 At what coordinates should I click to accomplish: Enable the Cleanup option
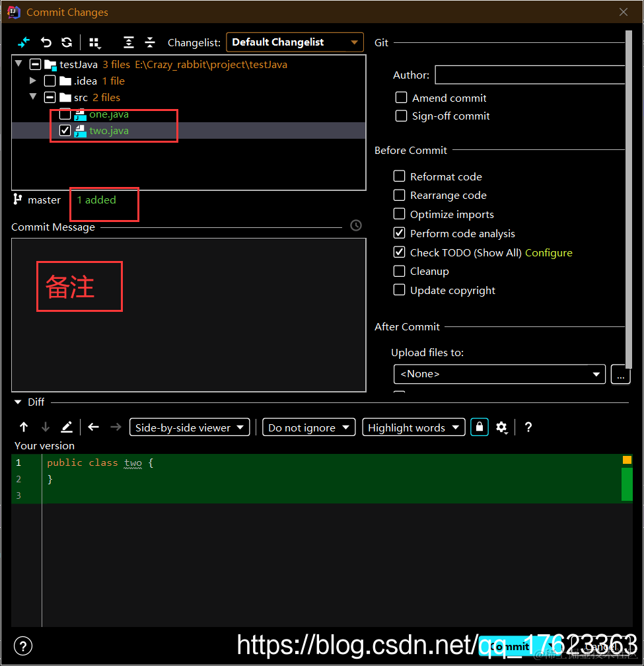399,271
